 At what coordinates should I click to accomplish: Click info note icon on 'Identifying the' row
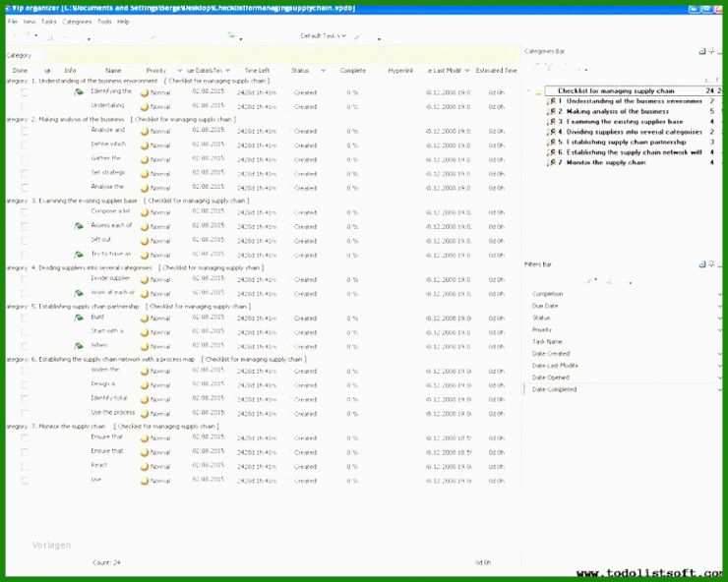pyautogui.click(x=79, y=92)
